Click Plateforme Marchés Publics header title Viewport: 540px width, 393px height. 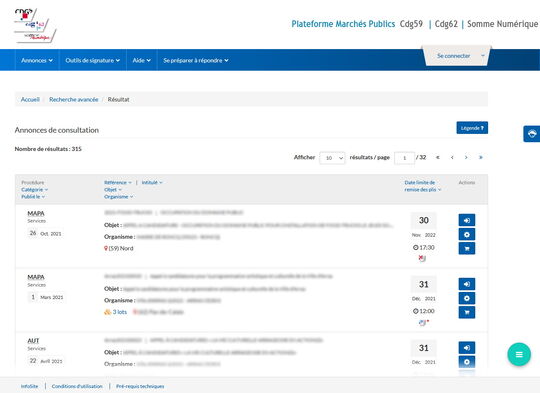pos(343,24)
